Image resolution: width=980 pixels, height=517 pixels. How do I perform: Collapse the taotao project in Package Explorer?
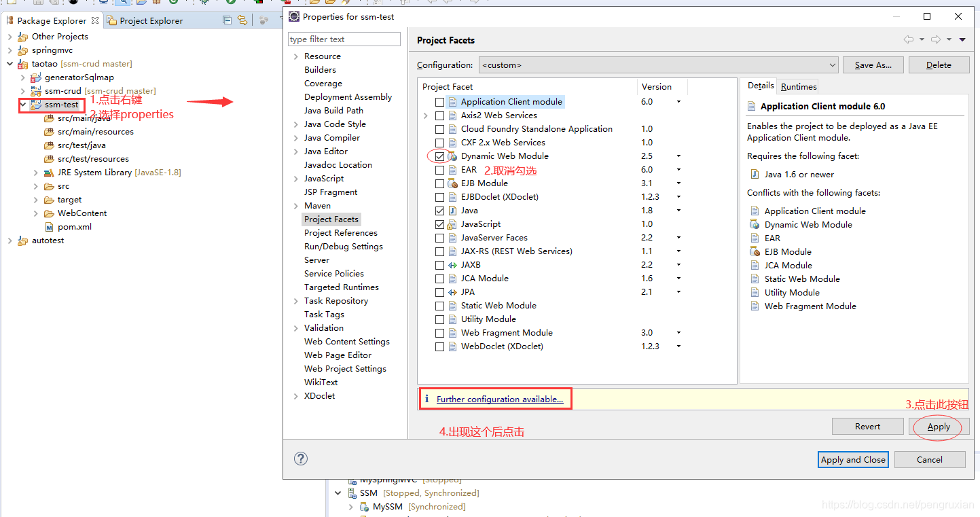(x=10, y=64)
